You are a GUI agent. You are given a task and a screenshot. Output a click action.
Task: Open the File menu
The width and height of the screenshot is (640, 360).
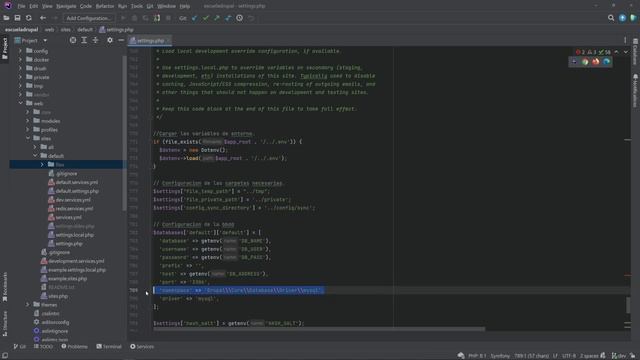[x=21, y=6]
